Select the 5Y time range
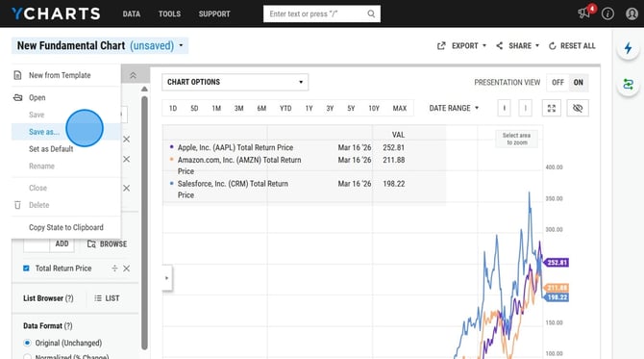Viewport: 644px width, 359px height. (x=351, y=108)
